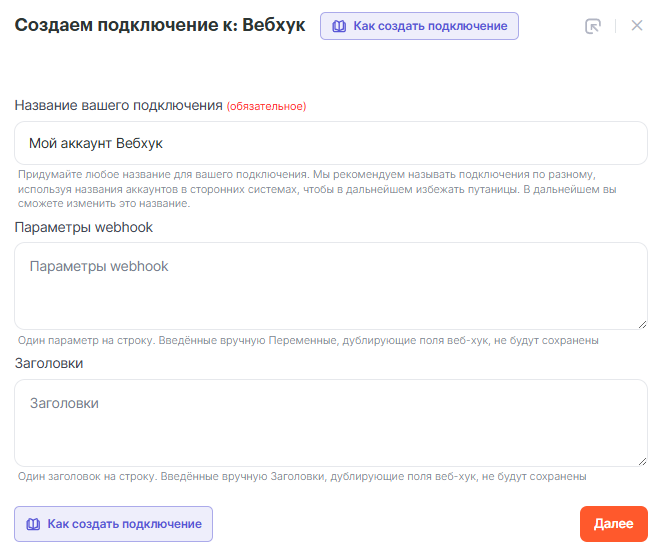Close the dialog with the X icon
The height and width of the screenshot is (555, 660).
click(637, 26)
